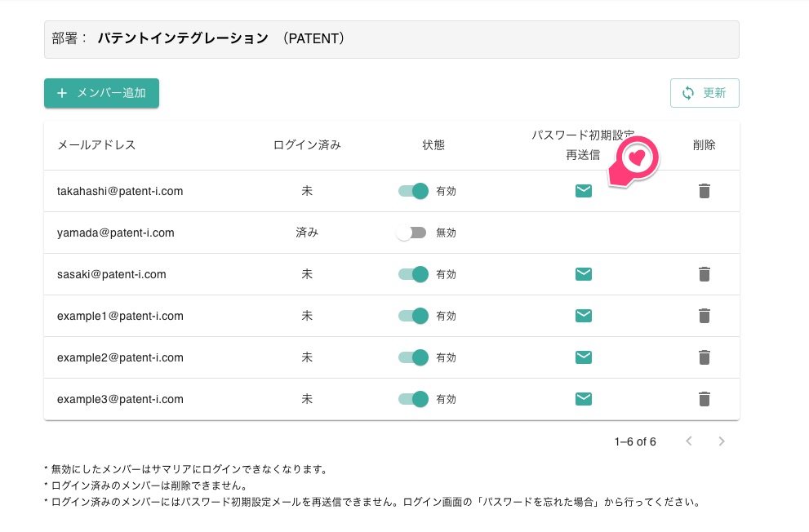Click the メンバー追加 button
Viewport: 809px width, 532px height.
point(102,93)
